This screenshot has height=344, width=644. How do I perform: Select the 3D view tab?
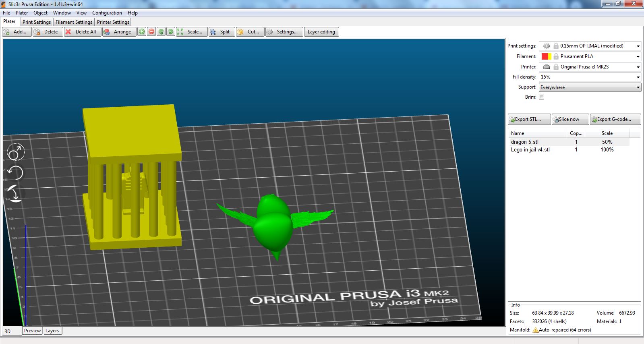pyautogui.click(x=12, y=331)
